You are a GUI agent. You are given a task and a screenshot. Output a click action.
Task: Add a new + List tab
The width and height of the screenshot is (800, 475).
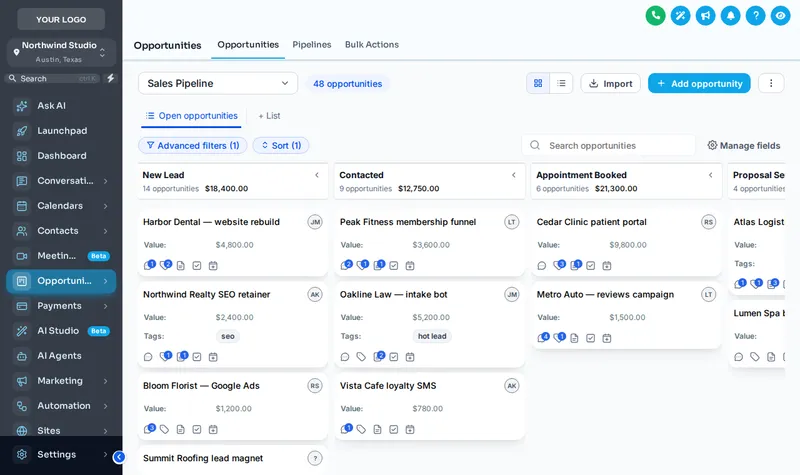pyautogui.click(x=269, y=116)
